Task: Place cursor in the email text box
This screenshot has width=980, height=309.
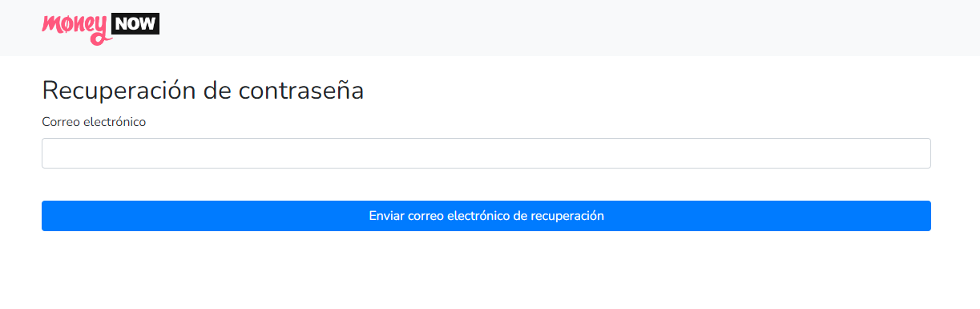Action: (x=486, y=153)
